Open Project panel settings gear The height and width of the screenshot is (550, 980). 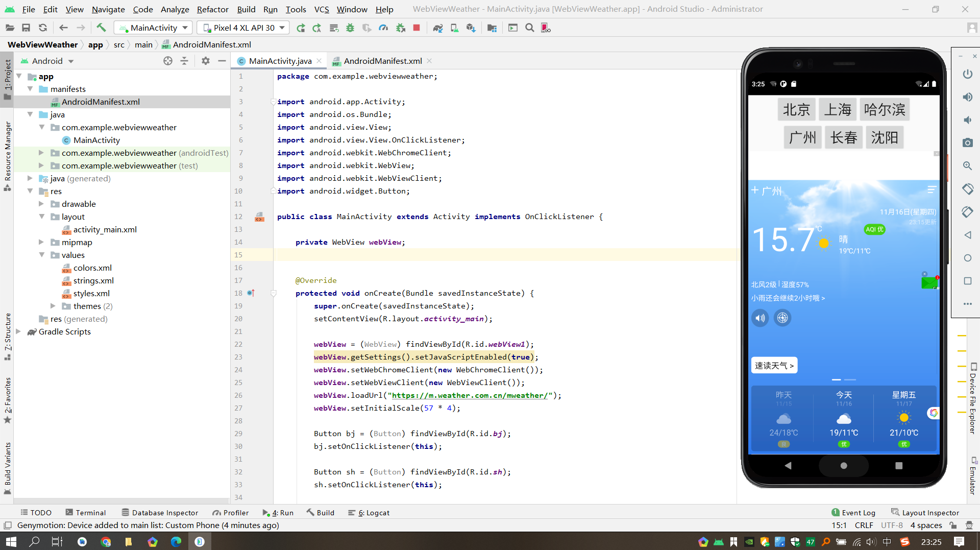pyautogui.click(x=206, y=61)
